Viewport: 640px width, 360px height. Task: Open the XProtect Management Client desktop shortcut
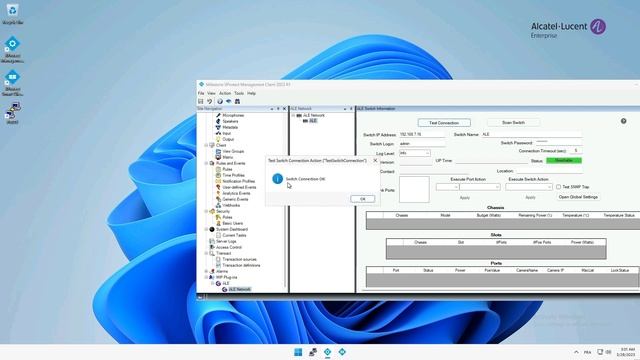tap(12, 49)
